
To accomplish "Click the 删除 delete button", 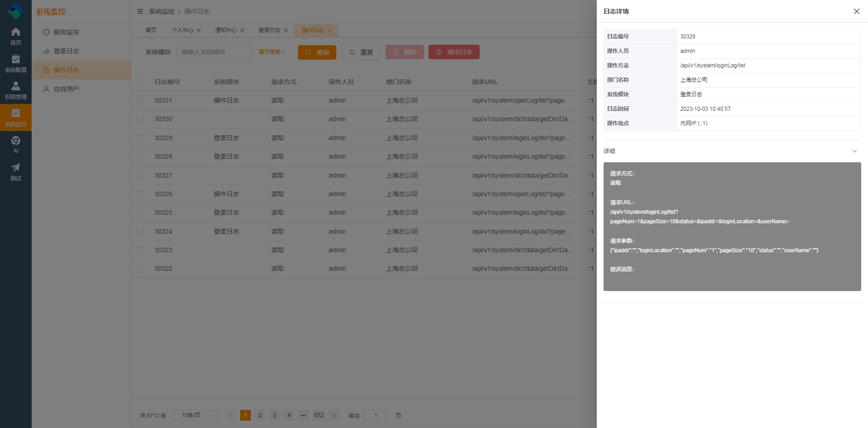I will [x=405, y=52].
